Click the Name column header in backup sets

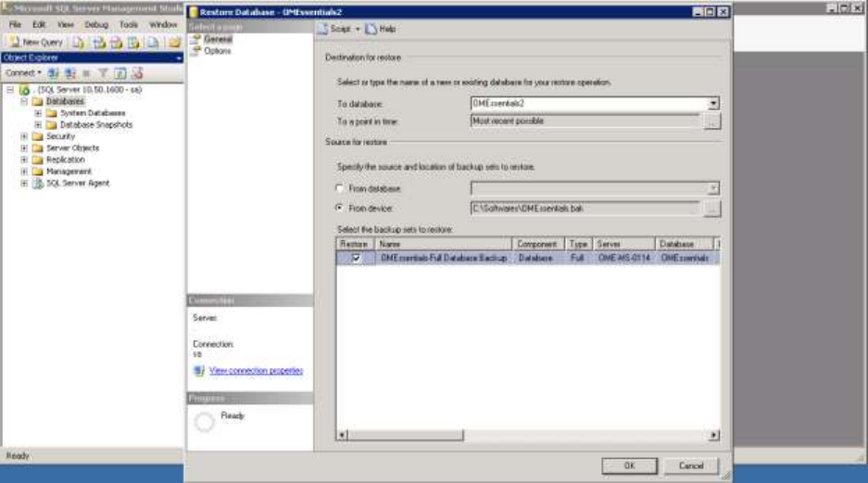tap(444, 244)
